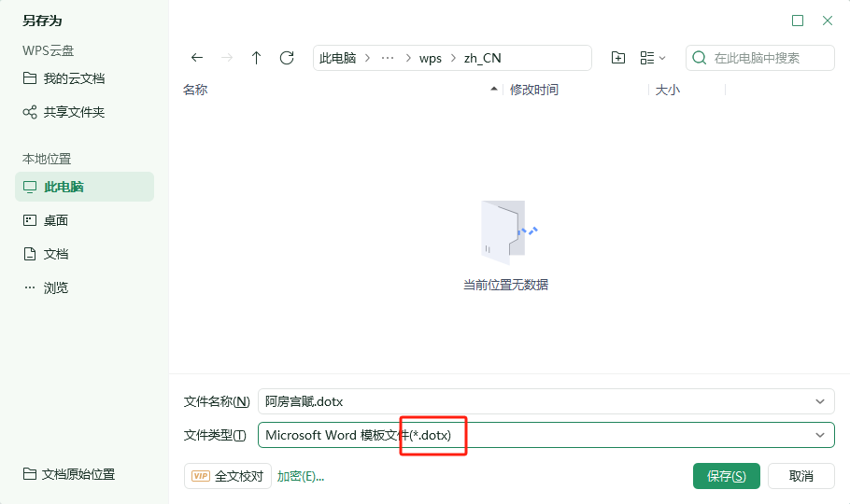850x504 pixels.
Task: Expand the file name history dropdown
Action: pyautogui.click(x=820, y=401)
